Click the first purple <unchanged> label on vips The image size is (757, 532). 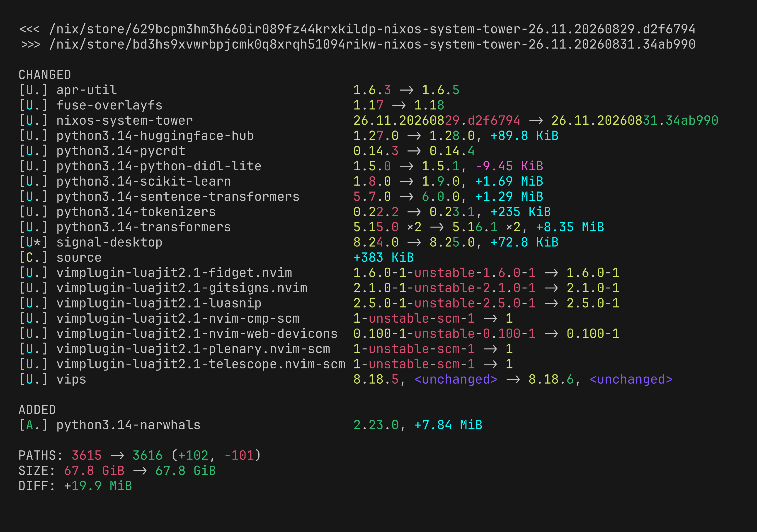tap(456, 379)
